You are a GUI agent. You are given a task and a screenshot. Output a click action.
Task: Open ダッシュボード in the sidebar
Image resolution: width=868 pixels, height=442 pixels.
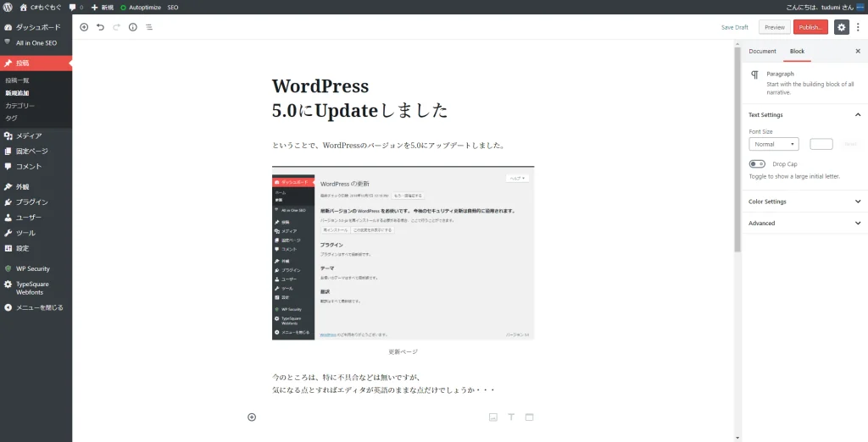pyautogui.click(x=36, y=27)
